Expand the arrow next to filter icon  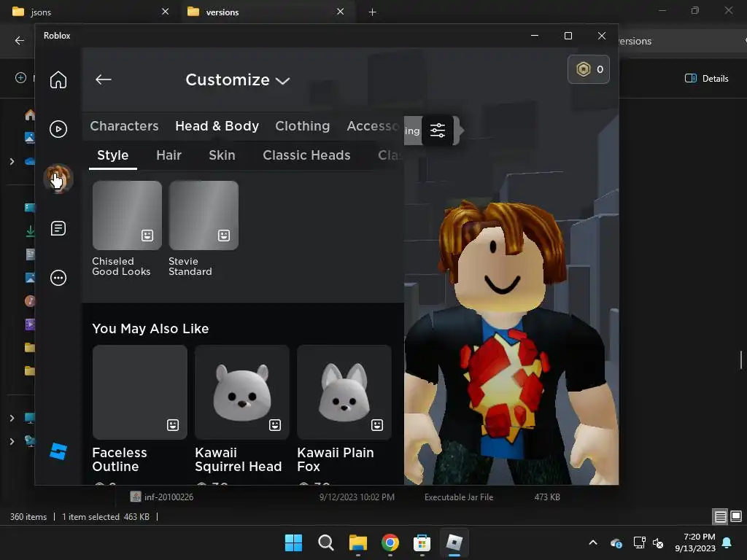[461, 130]
